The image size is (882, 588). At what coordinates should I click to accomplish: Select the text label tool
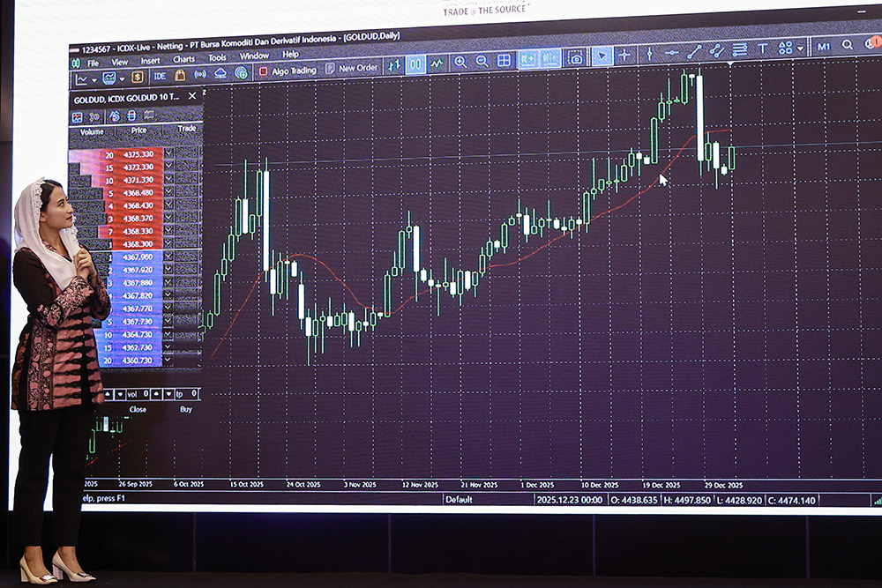click(763, 48)
